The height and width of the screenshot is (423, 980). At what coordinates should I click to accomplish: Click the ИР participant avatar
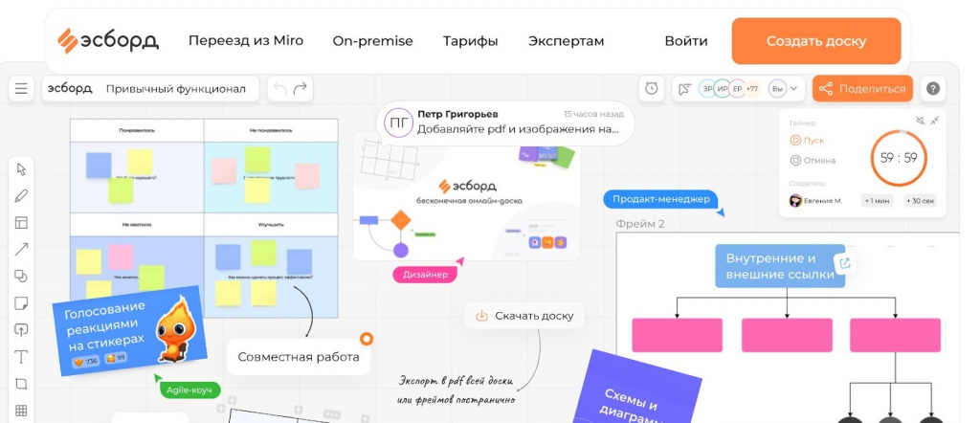tap(723, 89)
